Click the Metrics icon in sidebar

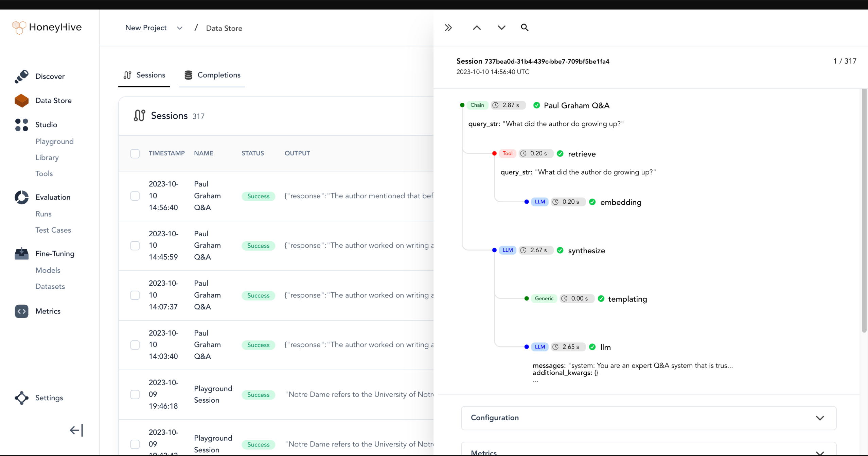21,311
